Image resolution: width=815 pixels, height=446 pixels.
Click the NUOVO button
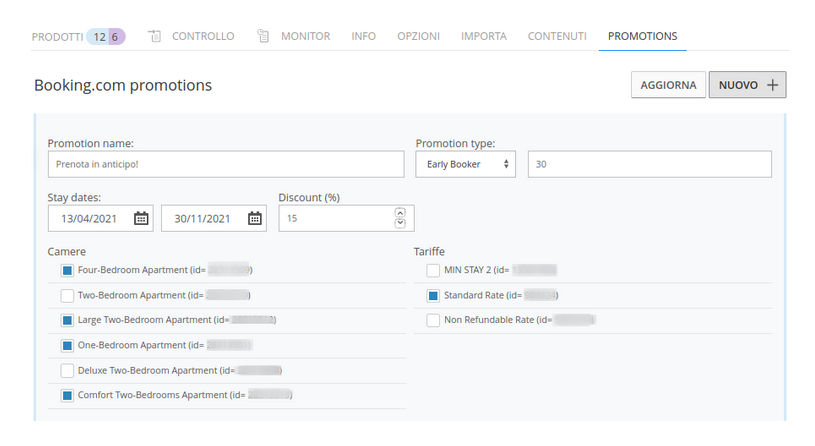[747, 85]
